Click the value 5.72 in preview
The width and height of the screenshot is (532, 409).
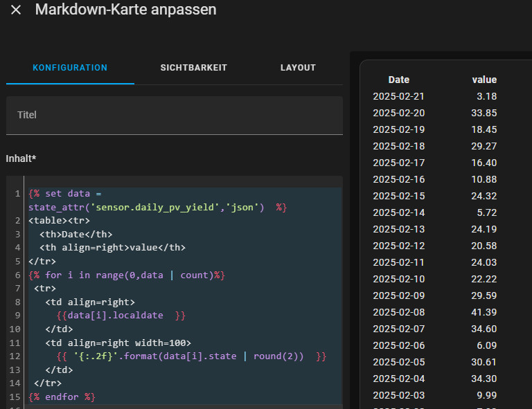pyautogui.click(x=487, y=212)
